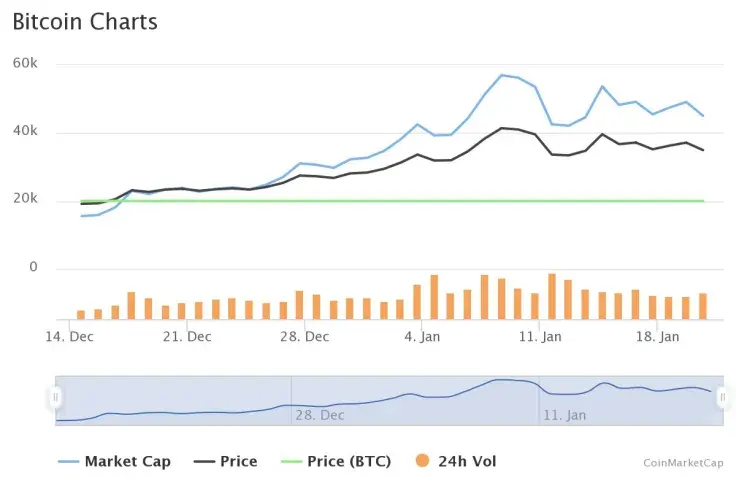
Task: Open the CoinMarketCap credit link
Action: pyautogui.click(x=683, y=463)
